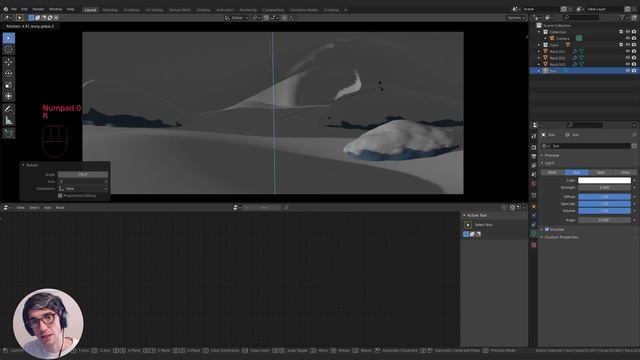This screenshot has height=360, width=640.
Task: Open the Tool properties tab icon
Action: coord(533,136)
